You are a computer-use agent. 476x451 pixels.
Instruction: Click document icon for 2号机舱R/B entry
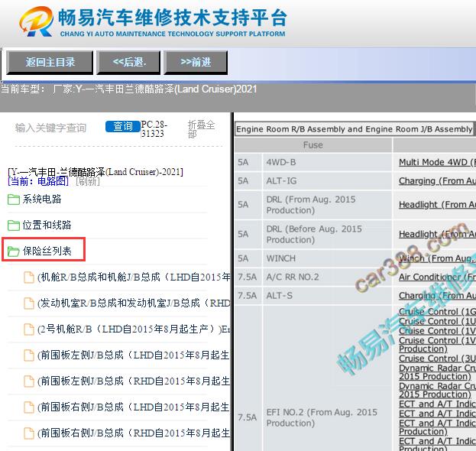click(x=29, y=329)
